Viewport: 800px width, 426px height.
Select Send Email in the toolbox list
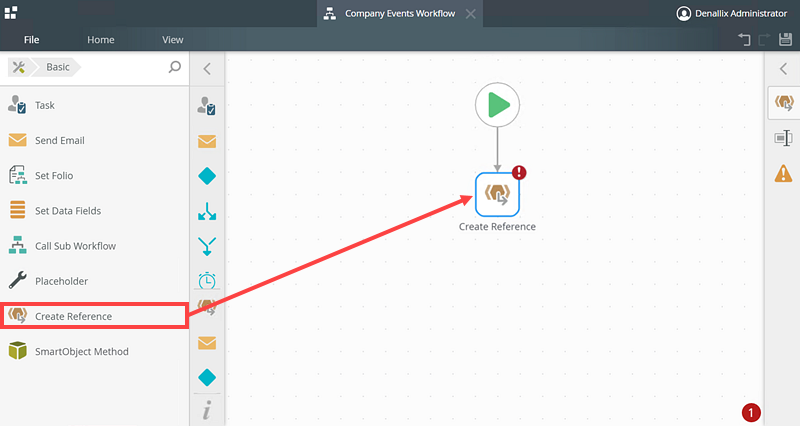click(94, 140)
